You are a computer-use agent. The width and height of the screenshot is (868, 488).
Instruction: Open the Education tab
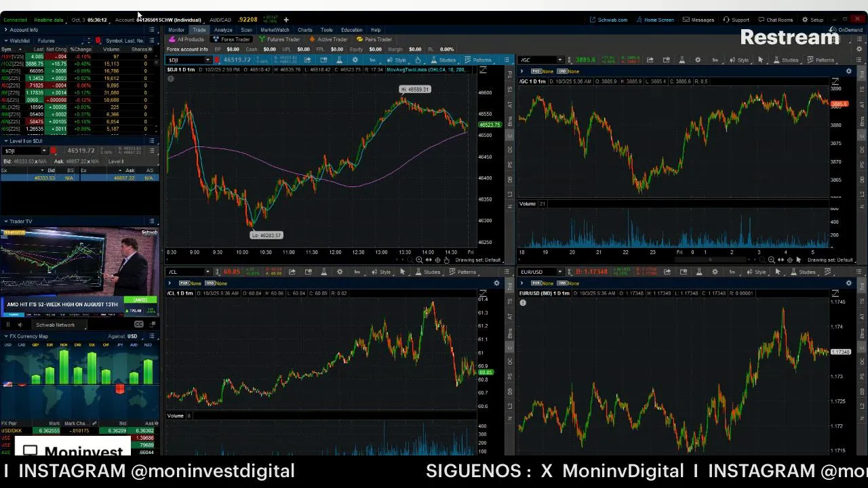351,30
